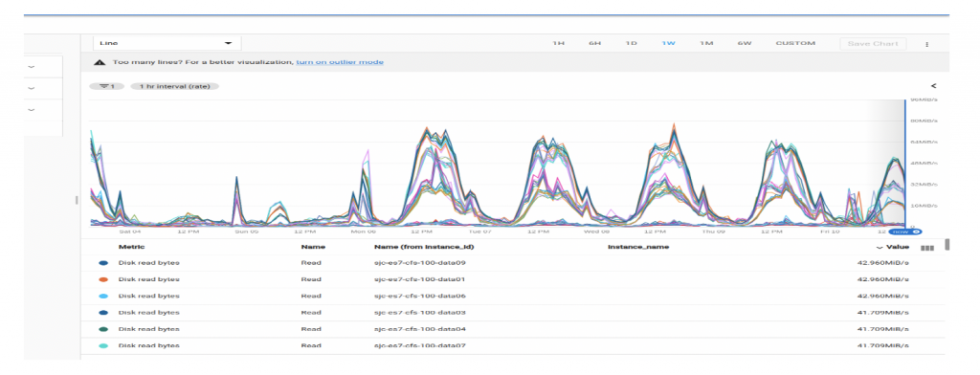Screen dimensions: 980x375
Task: Click color dot for sjc-es7-cfs-100-data03
Action: pyautogui.click(x=103, y=313)
